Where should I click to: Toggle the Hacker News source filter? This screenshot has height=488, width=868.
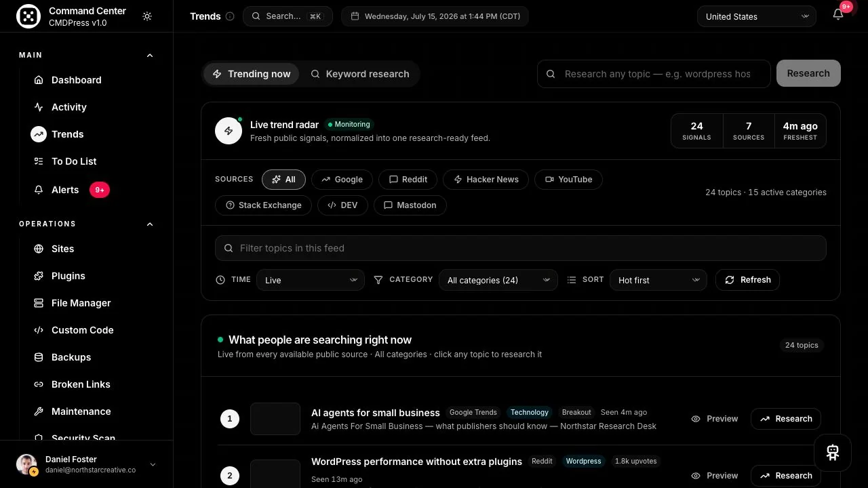[486, 180]
